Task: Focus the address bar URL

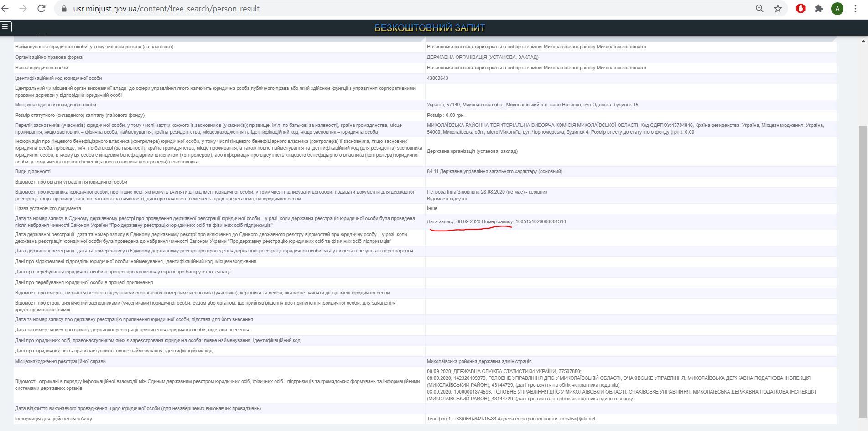Action: 166,9
